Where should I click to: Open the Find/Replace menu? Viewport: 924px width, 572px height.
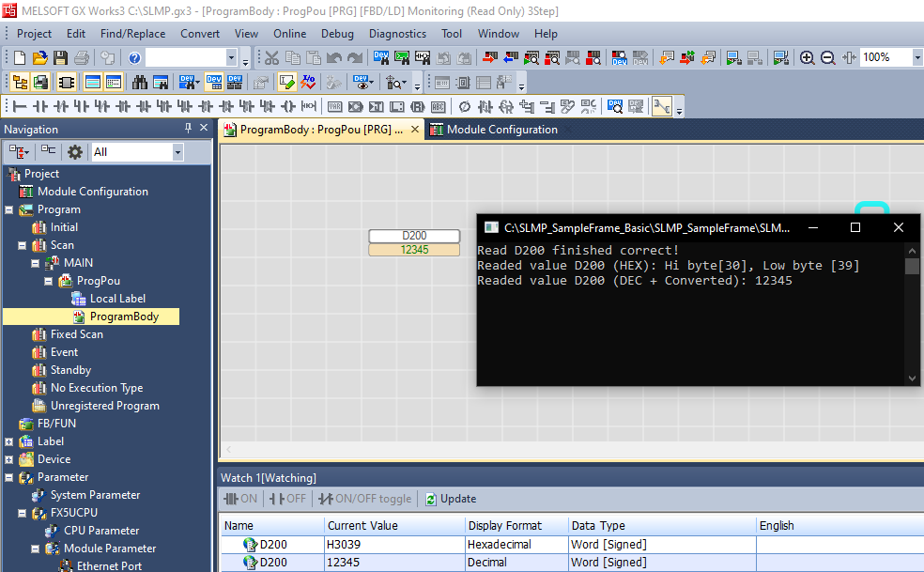click(132, 34)
